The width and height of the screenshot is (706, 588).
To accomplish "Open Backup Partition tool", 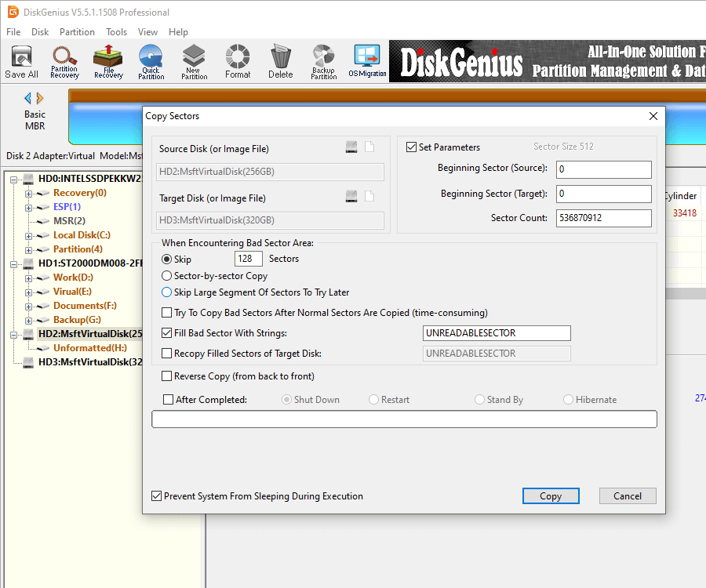I will click(x=324, y=62).
